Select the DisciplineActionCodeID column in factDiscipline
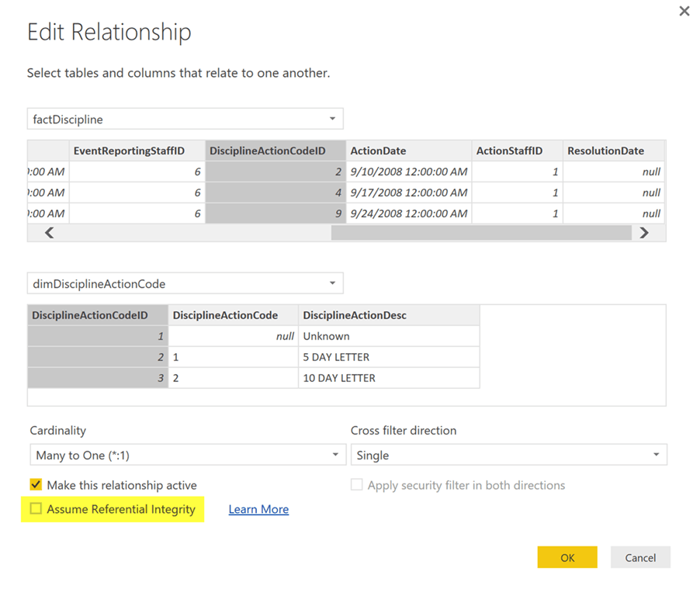The height and width of the screenshot is (596, 700). pos(267,151)
